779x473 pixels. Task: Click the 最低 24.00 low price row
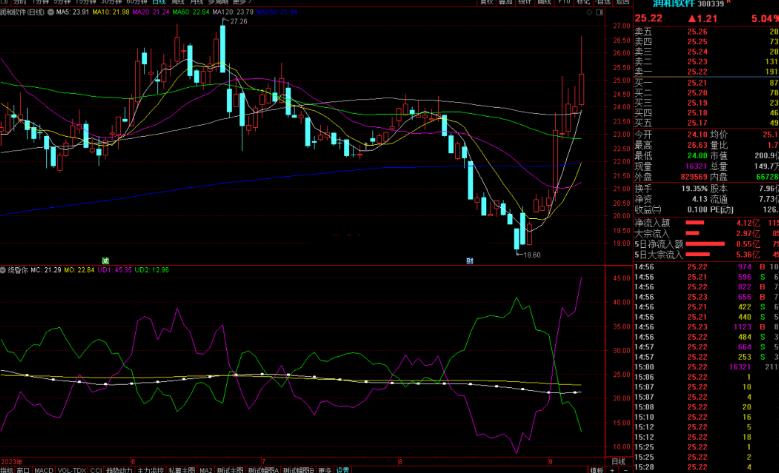pyautogui.click(x=671, y=156)
